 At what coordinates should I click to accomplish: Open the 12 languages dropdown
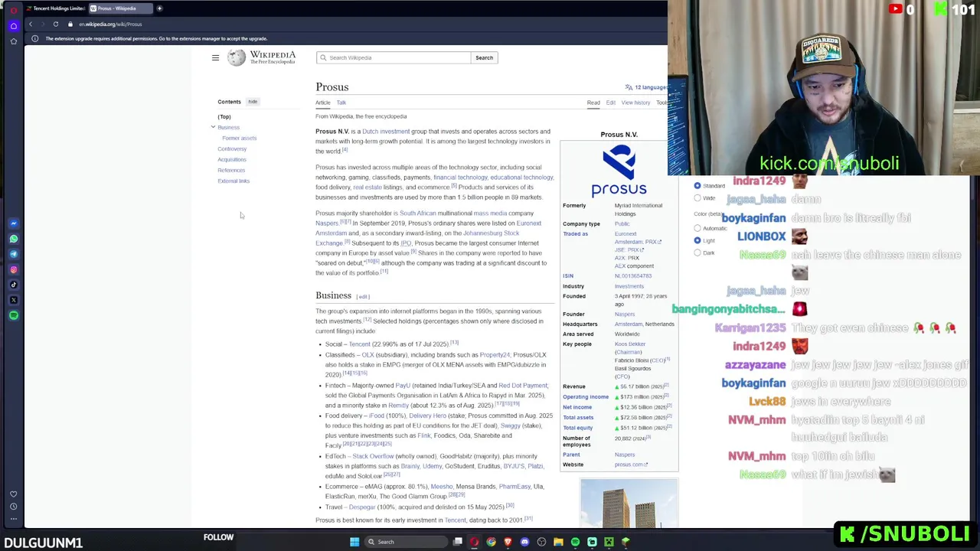646,87
